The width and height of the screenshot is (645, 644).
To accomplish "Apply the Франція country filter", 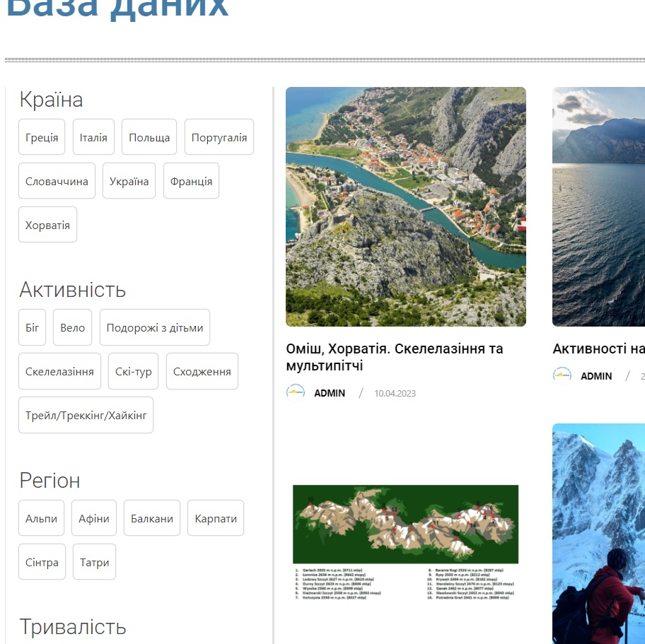I will [191, 180].
